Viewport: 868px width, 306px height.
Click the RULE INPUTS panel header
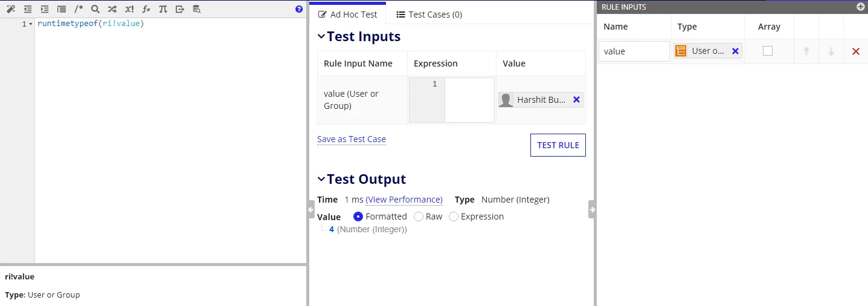click(732, 7)
